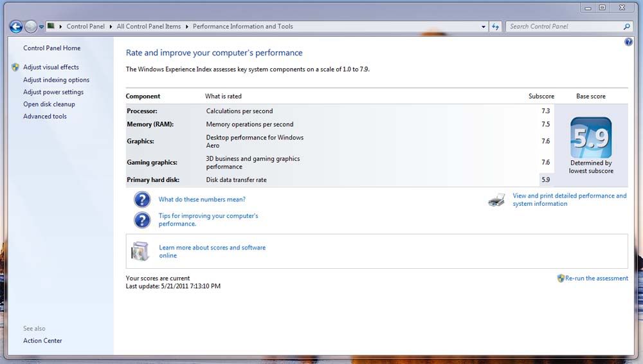Click the Base score column header

tap(590, 96)
